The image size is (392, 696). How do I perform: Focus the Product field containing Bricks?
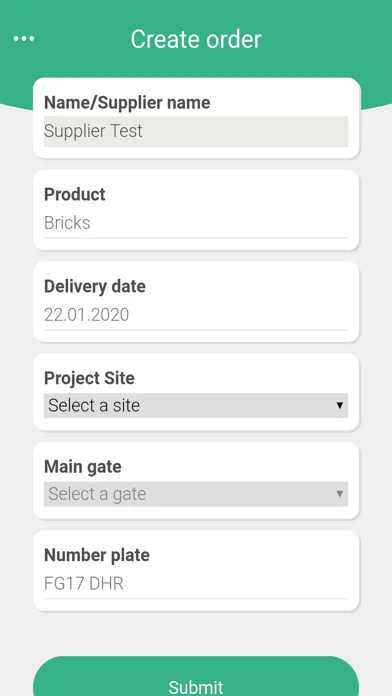tap(196, 223)
